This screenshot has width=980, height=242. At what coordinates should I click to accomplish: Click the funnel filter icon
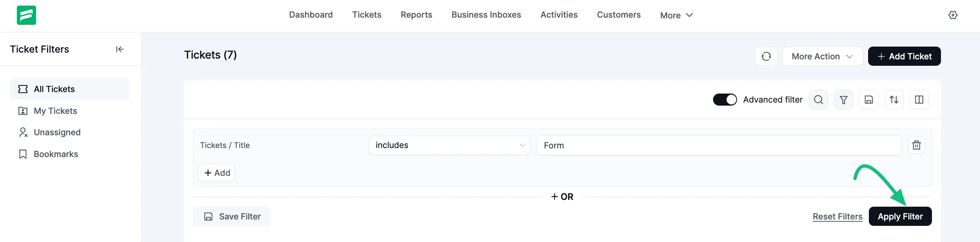(x=843, y=100)
